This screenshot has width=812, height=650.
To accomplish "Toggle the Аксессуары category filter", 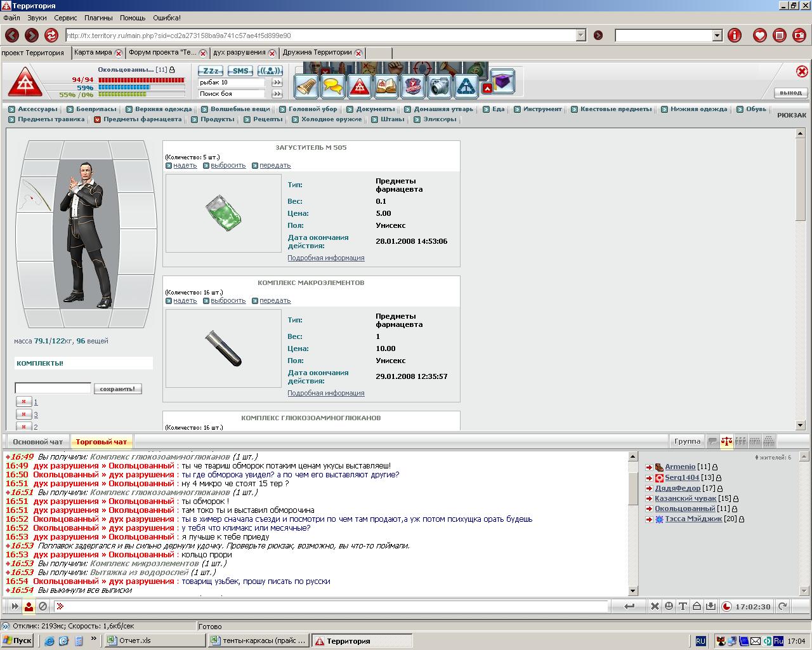I will (x=12, y=109).
